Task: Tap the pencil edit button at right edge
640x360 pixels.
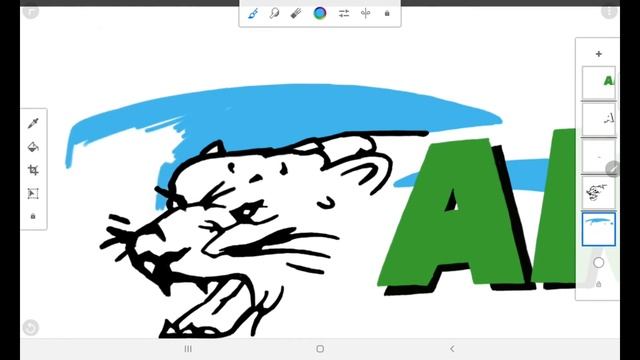Action: click(x=613, y=169)
